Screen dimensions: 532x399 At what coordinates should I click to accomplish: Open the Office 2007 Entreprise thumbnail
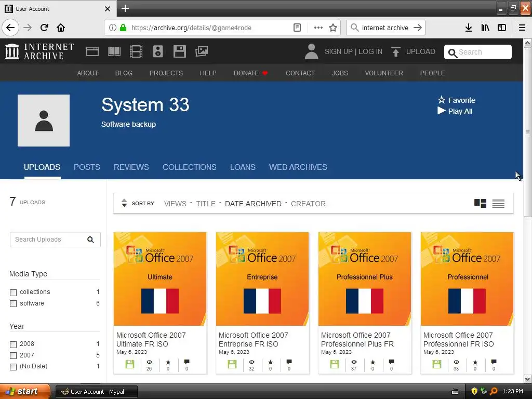coord(262,279)
